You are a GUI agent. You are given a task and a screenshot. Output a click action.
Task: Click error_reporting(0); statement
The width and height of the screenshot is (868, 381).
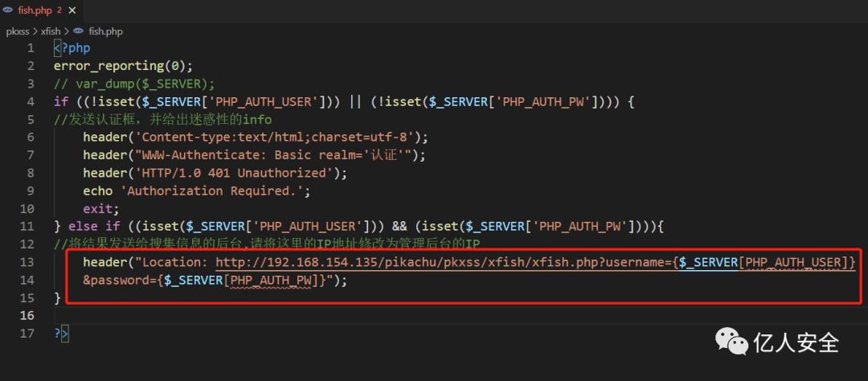coord(123,66)
